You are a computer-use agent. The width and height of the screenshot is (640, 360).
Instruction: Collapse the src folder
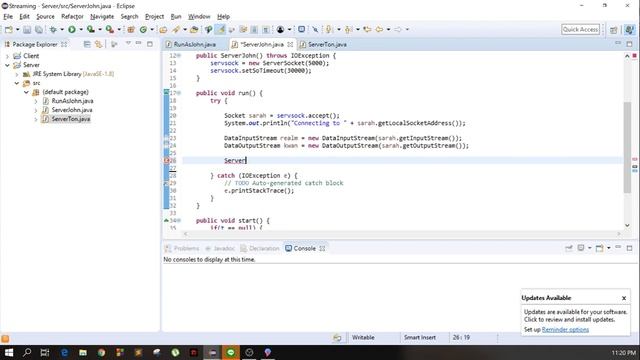pyautogui.click(x=17, y=83)
